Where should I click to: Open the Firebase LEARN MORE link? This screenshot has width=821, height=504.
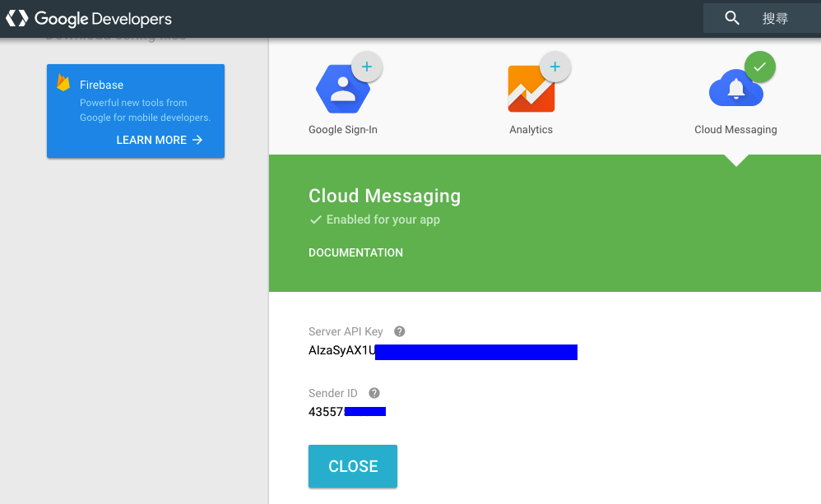point(159,140)
